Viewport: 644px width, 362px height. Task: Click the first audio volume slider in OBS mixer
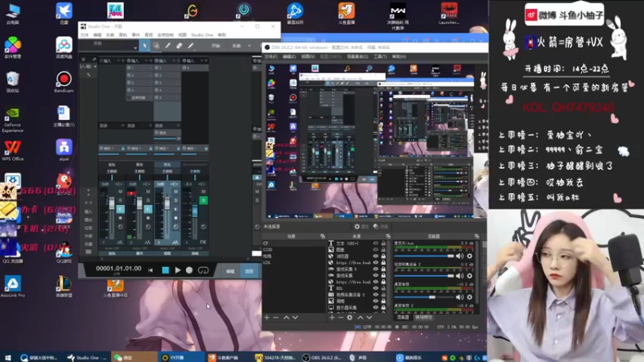425,256
